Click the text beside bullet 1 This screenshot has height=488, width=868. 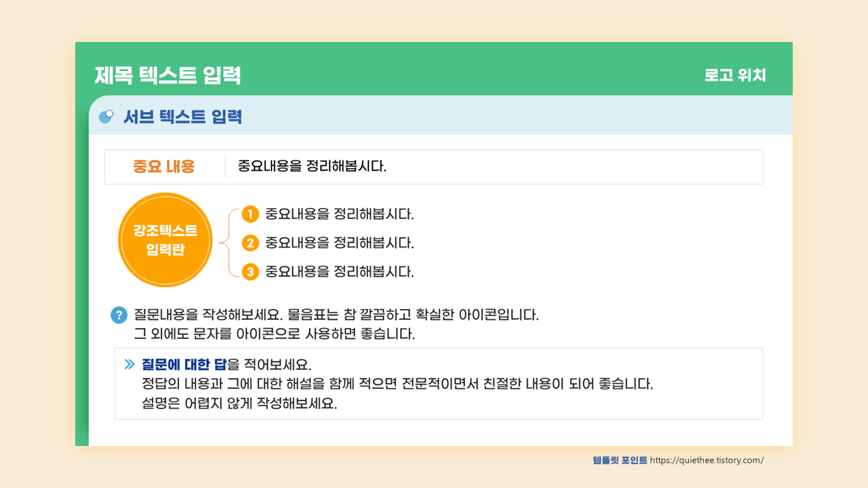click(339, 214)
